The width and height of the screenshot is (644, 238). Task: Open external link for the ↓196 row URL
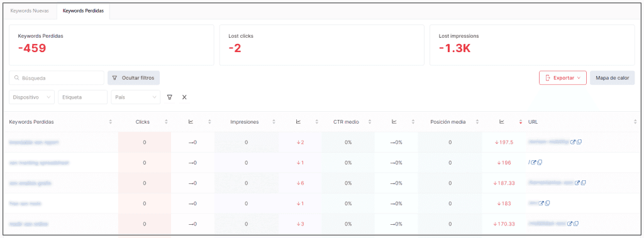pos(533,163)
